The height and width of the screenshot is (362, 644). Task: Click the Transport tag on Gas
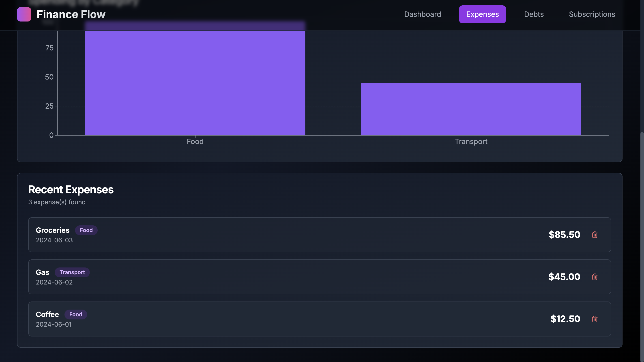click(72, 272)
